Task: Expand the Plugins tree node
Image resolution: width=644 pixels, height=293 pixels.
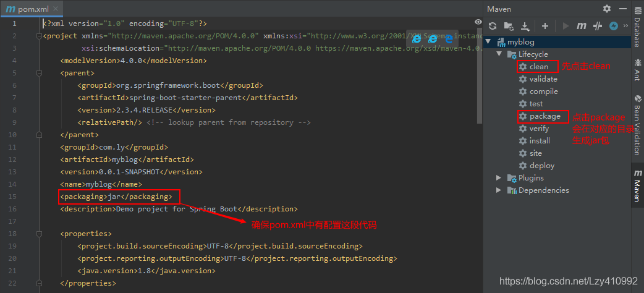Action: (499, 177)
